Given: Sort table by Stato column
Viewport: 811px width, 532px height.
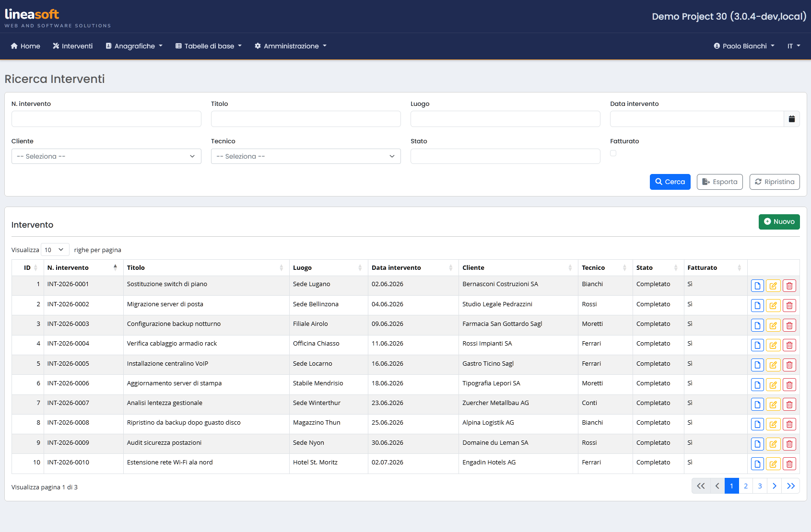Looking at the screenshot, I should pyautogui.click(x=658, y=267).
